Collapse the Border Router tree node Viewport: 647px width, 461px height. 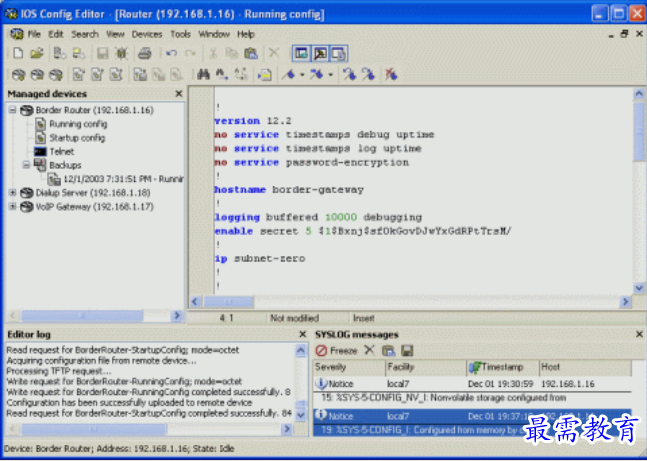tap(12, 110)
